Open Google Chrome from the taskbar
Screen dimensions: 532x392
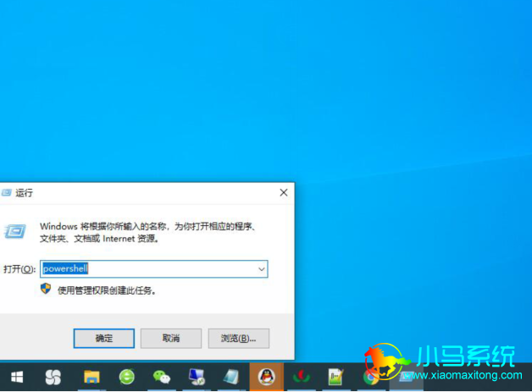pyautogui.click(x=370, y=378)
